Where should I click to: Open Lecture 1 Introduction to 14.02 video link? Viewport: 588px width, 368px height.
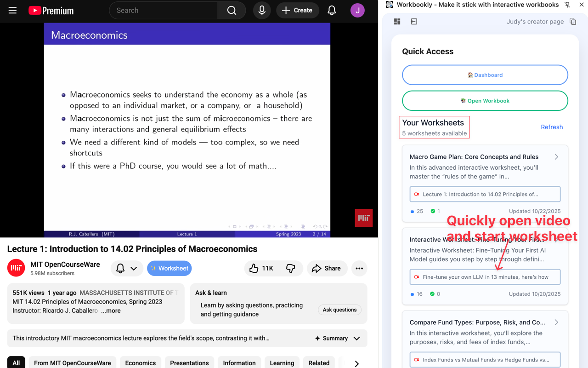485,194
